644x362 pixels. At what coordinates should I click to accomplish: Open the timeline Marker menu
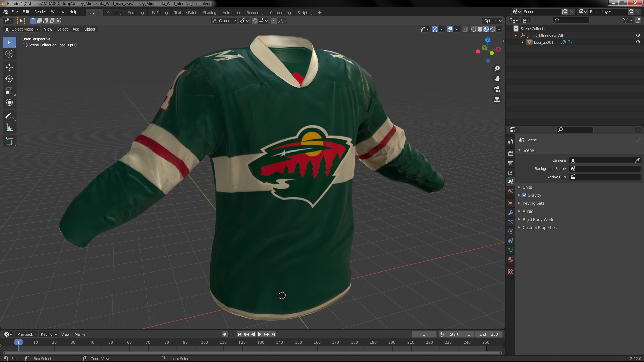pyautogui.click(x=80, y=334)
